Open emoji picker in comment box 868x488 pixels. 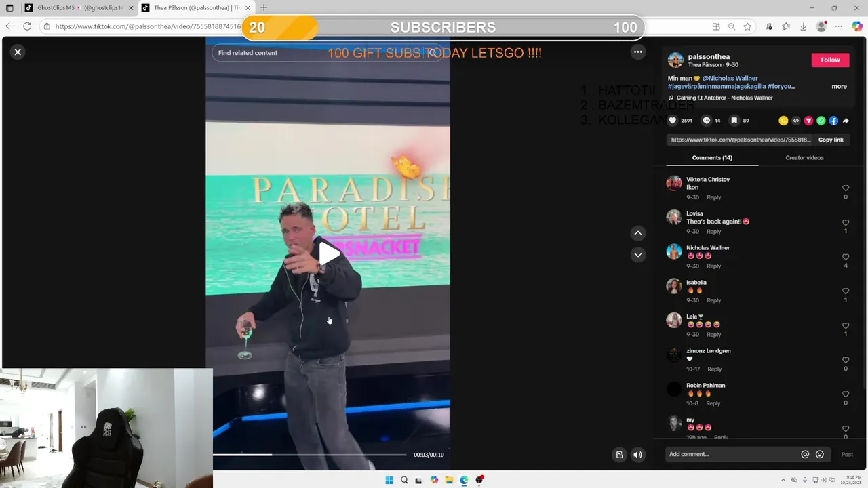coord(819,454)
